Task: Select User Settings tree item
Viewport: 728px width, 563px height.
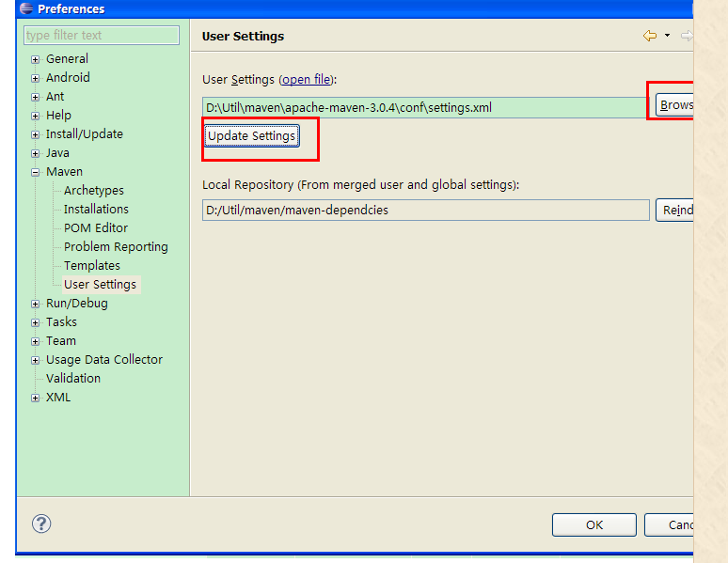Action: point(101,285)
